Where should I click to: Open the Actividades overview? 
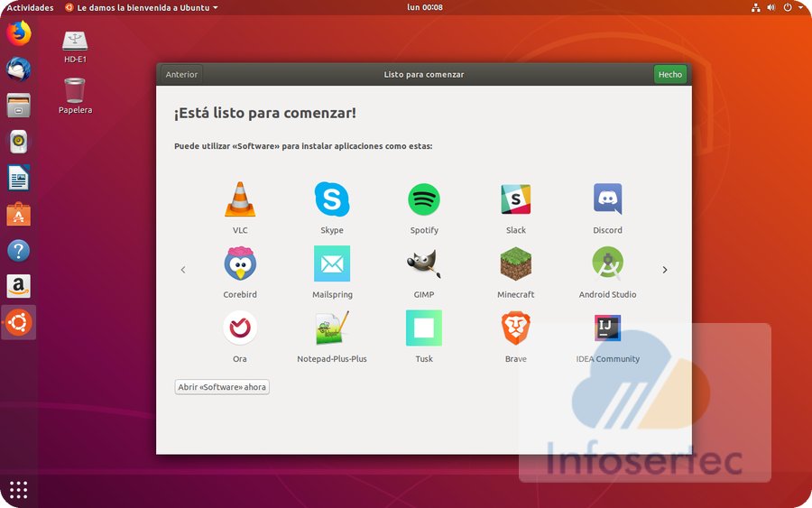pos(30,7)
